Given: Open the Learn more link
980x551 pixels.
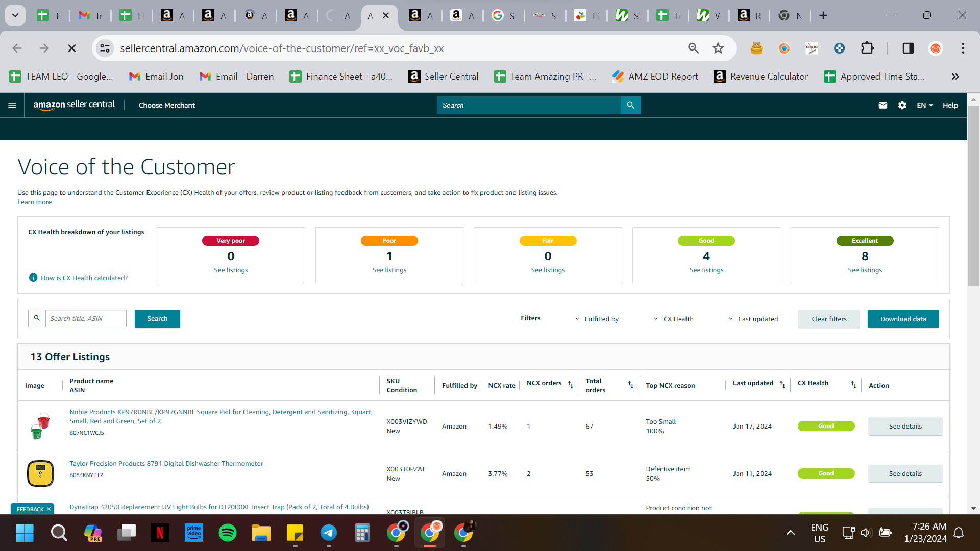Looking at the screenshot, I should [35, 202].
